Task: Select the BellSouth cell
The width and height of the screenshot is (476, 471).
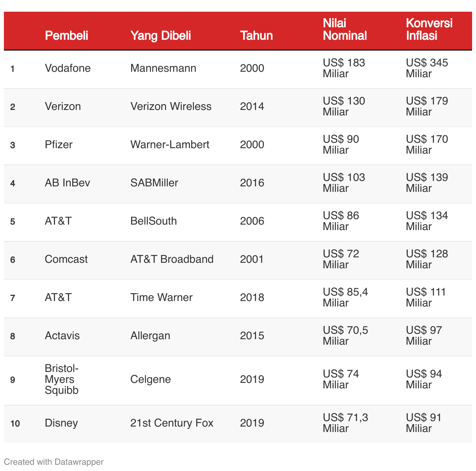Action: pos(153,221)
